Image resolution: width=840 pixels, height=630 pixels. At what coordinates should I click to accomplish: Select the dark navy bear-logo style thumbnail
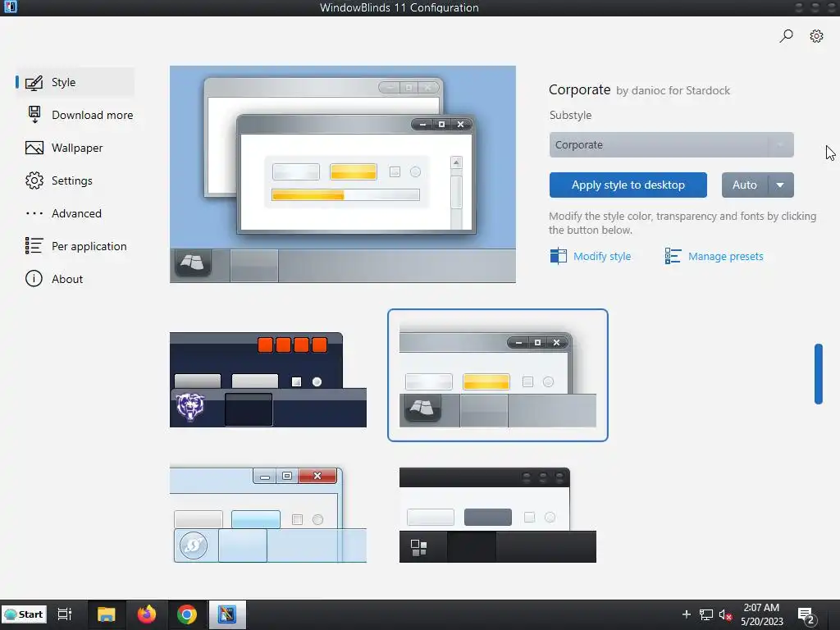coord(268,380)
